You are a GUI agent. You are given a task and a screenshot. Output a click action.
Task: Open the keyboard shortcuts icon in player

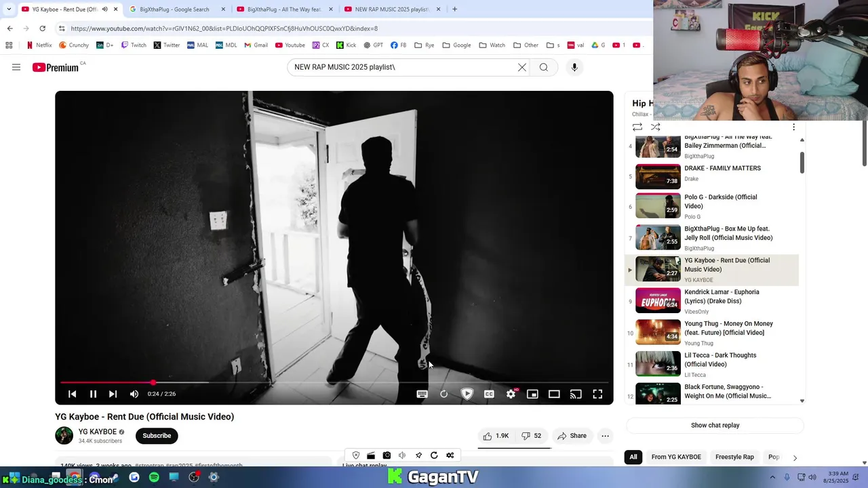click(422, 394)
